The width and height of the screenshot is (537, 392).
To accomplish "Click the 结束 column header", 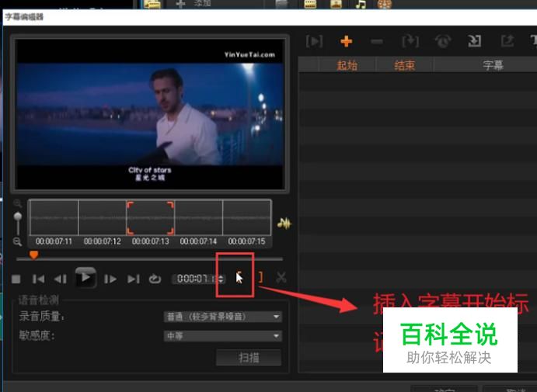I will pos(405,65).
